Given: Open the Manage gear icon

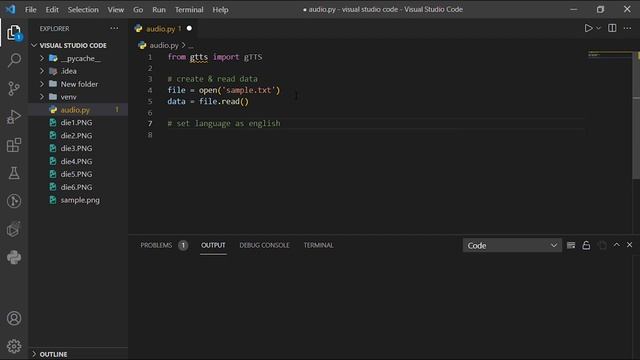Looking at the screenshot, I should click(14, 346).
